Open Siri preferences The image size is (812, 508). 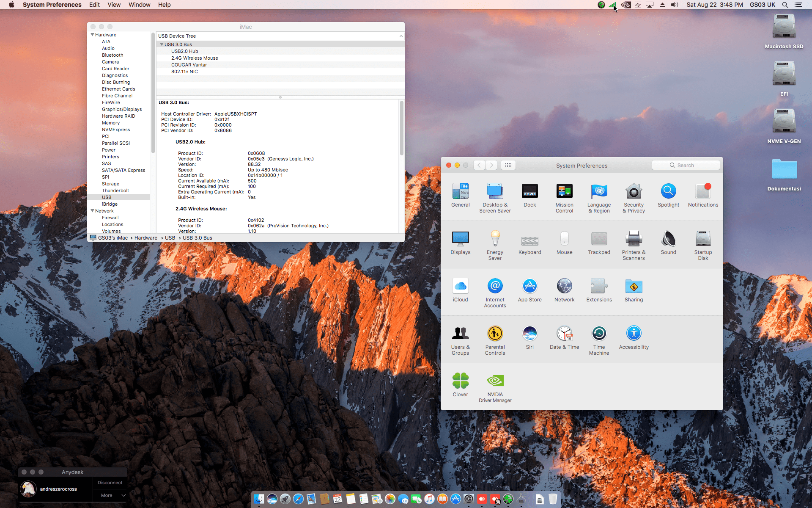(x=529, y=337)
